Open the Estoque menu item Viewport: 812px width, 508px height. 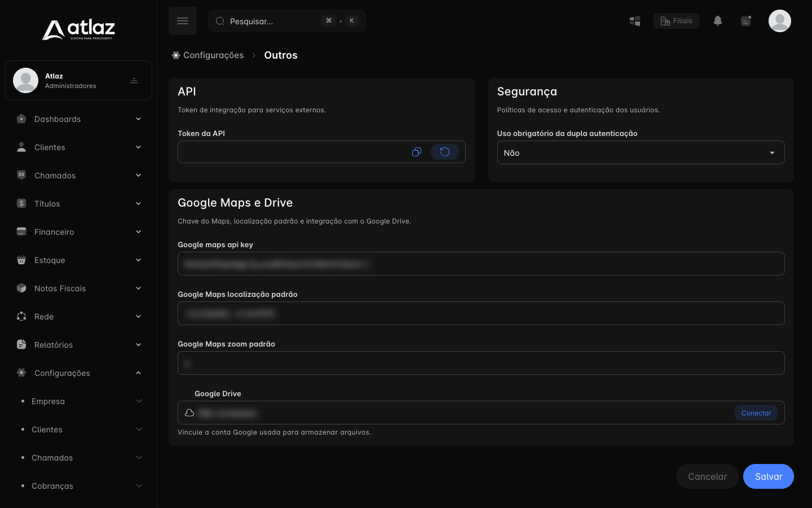78,260
